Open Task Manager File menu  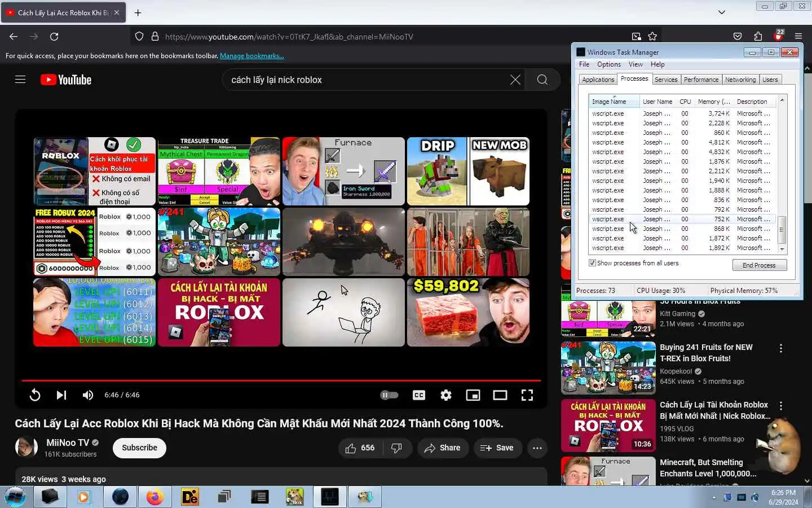pos(584,64)
